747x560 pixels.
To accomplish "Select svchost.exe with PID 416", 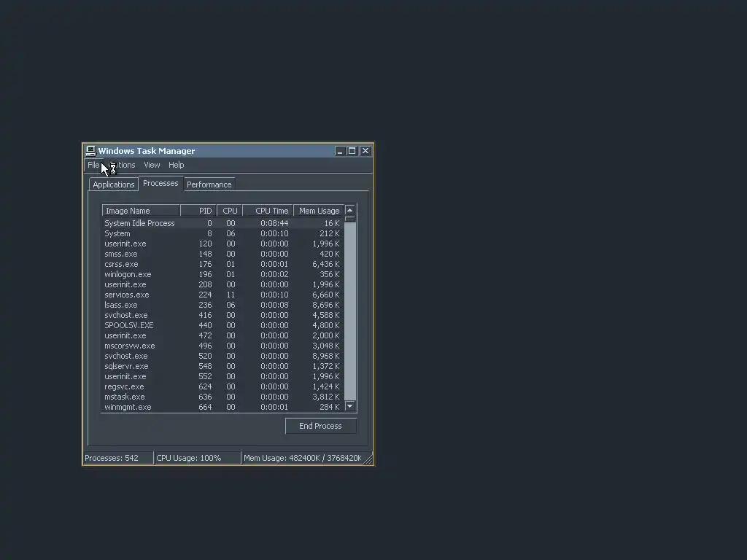I will tap(222, 315).
